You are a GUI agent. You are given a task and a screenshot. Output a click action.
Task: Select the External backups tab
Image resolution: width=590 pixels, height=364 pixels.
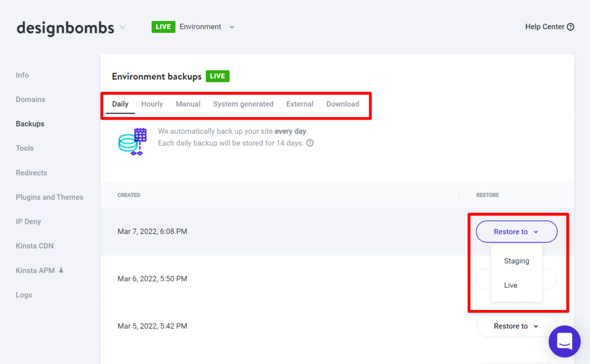(300, 104)
